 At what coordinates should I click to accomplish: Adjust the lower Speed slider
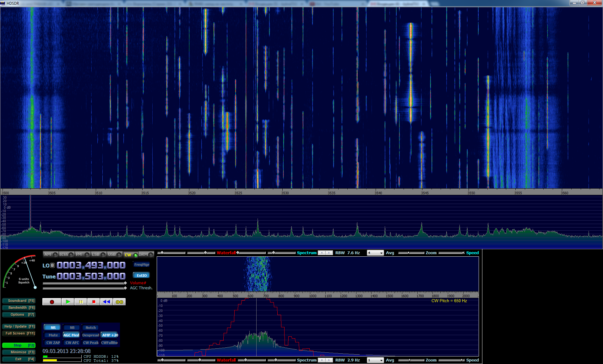point(462,360)
